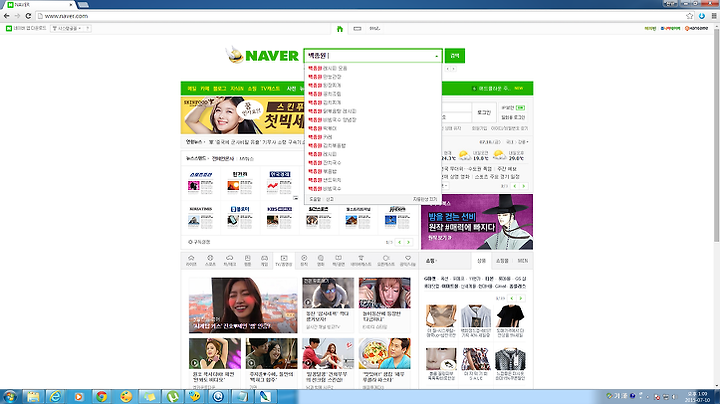Open Internet Explorer from the taskbar
Screen dimensions: 720x404
point(55,396)
